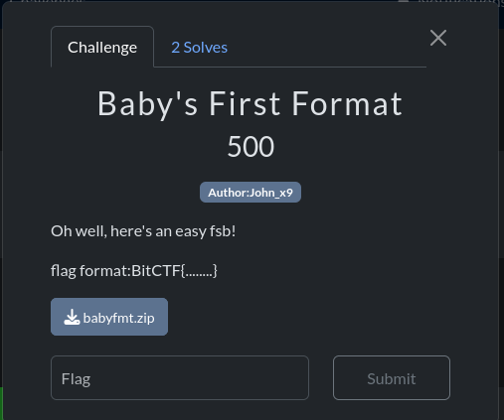This screenshot has width=504, height=420.
Task: Click the dimmed backdrop right of the dialog
Action: click(501, 199)
